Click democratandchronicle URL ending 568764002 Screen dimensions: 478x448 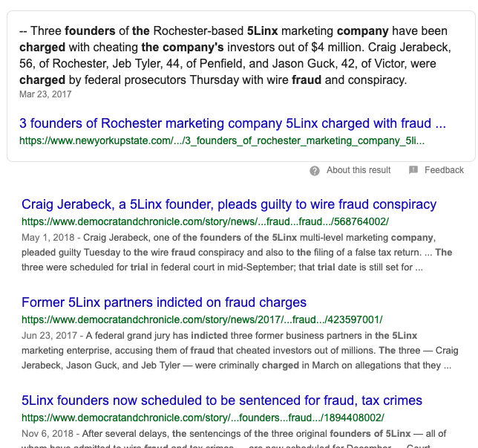point(205,221)
